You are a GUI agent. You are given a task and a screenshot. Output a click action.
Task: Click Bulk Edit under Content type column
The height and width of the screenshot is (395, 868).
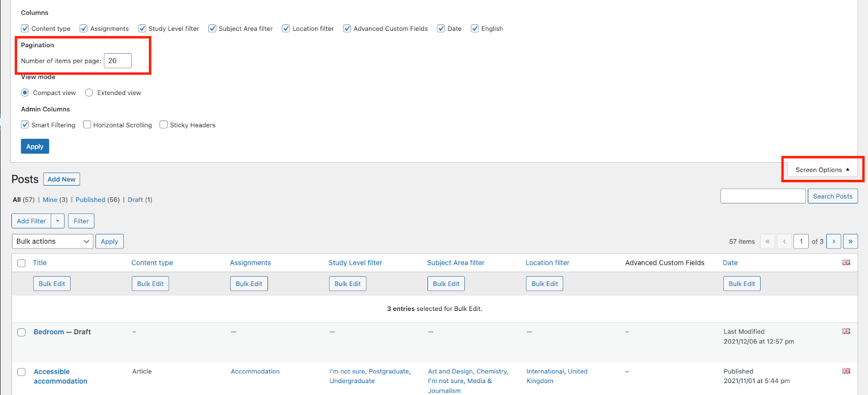click(x=150, y=284)
